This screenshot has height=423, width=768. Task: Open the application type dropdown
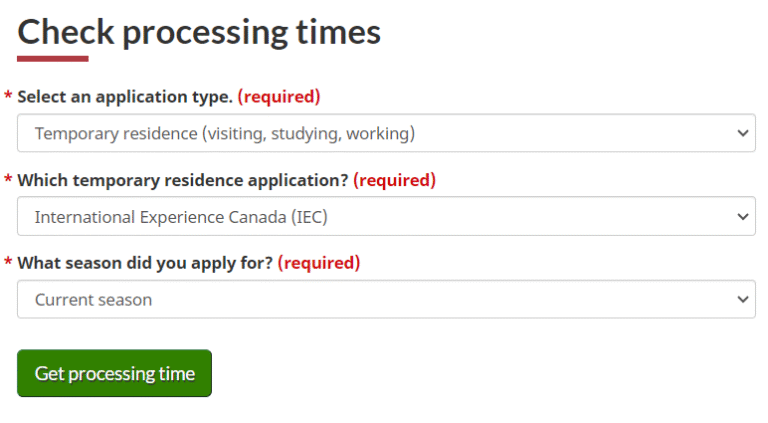[386, 133]
